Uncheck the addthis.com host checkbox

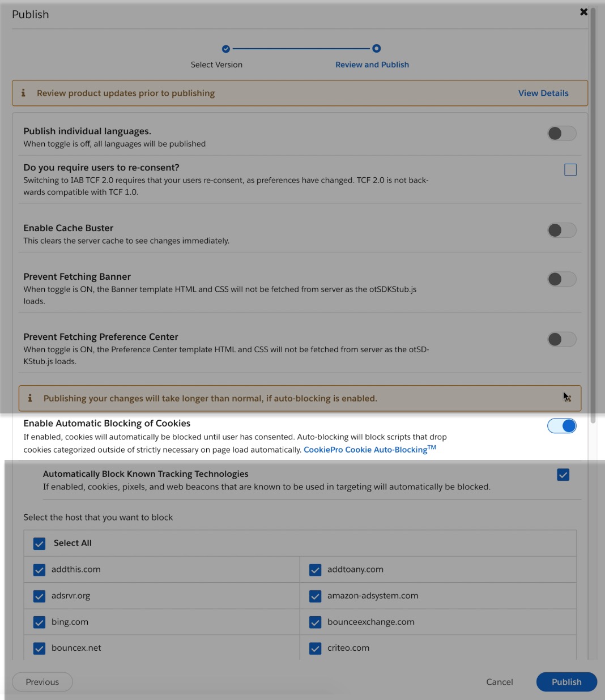click(x=39, y=570)
